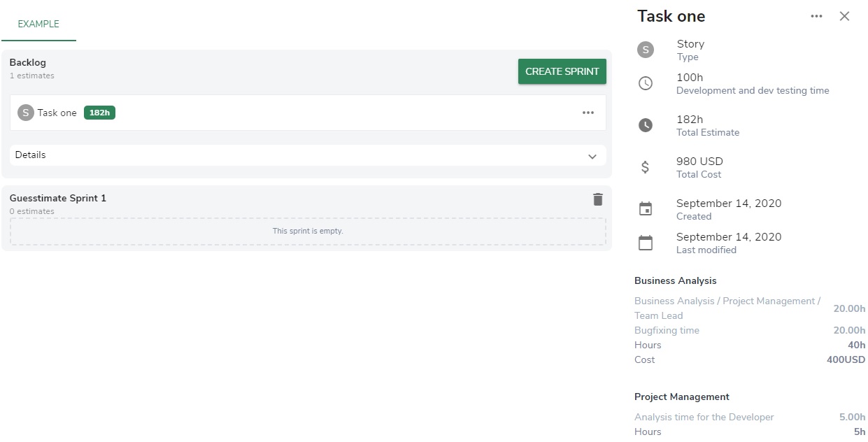This screenshot has height=442, width=868.
Task: Click the outlined clock icon beside 100h
Action: [x=646, y=83]
